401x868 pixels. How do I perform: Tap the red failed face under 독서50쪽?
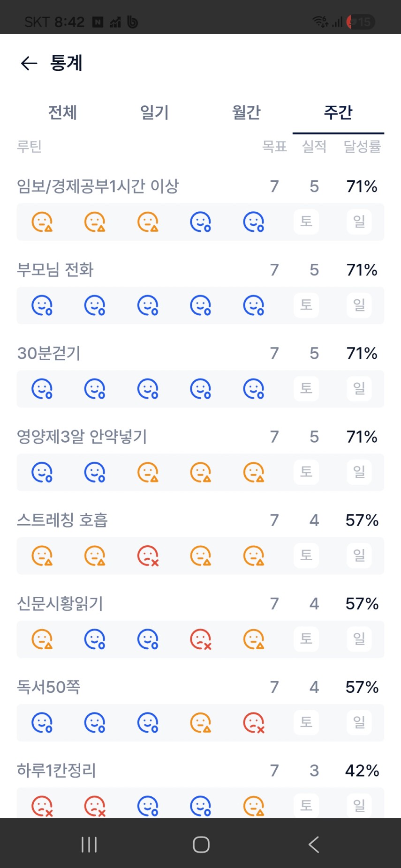[254, 722]
